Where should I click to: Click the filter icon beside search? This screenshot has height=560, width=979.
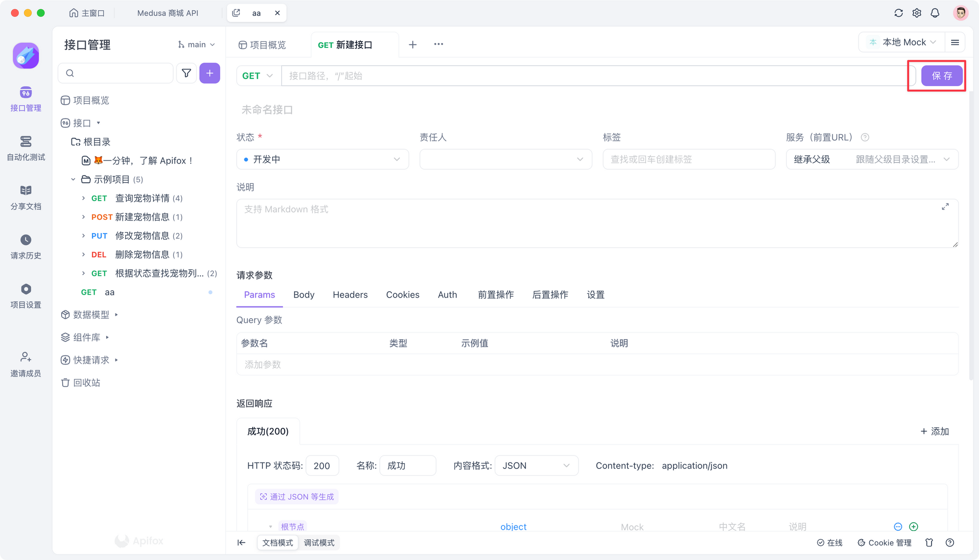click(x=186, y=73)
